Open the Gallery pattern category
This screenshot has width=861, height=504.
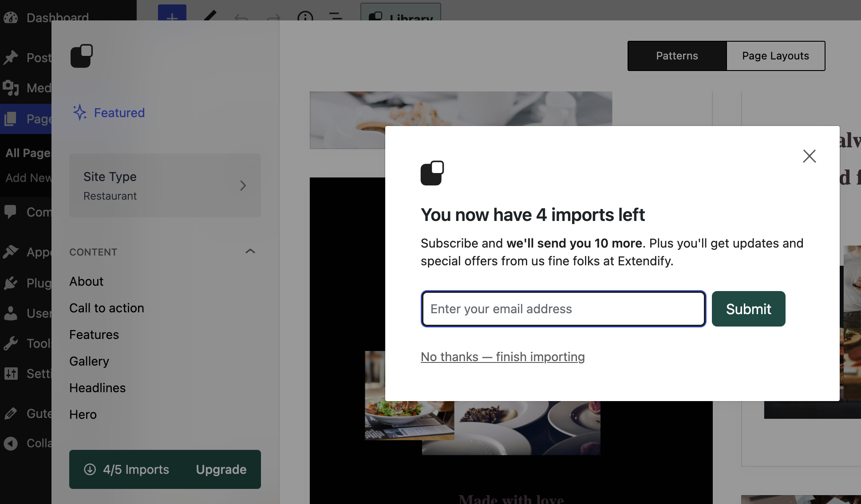pos(89,361)
